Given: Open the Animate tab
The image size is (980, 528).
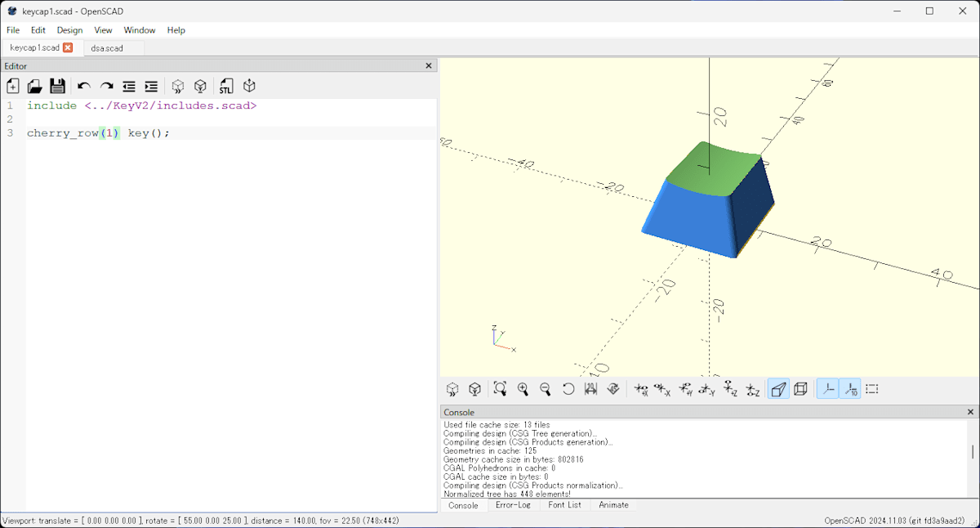Looking at the screenshot, I should (613, 505).
